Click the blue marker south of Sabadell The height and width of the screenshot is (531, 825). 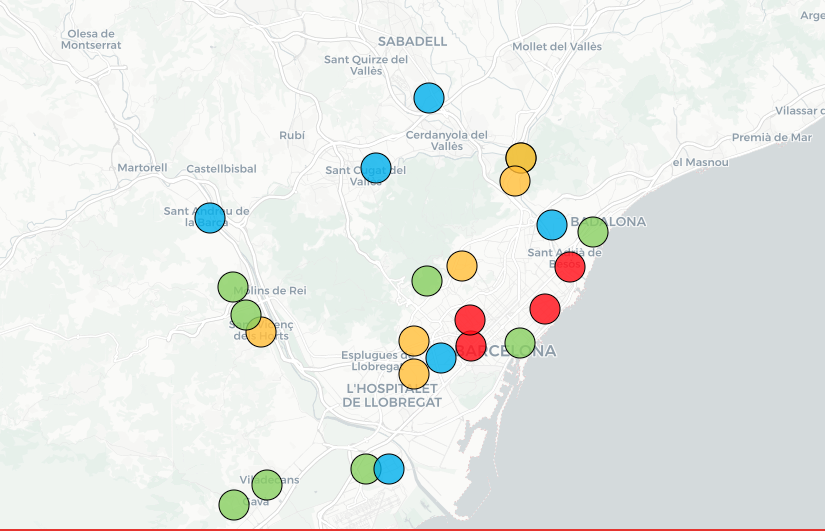(x=429, y=98)
